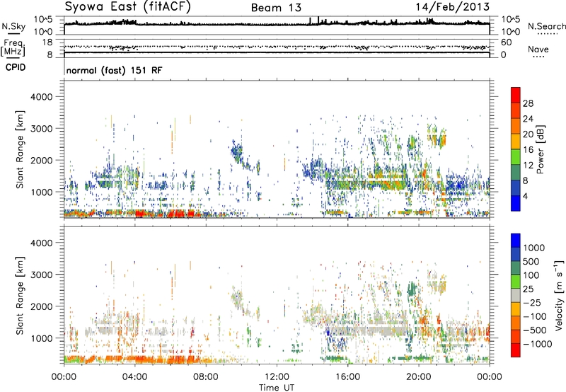The image size is (566, 392).
Task: Click the "Freq. [MHz]" label
Action: 13,47
